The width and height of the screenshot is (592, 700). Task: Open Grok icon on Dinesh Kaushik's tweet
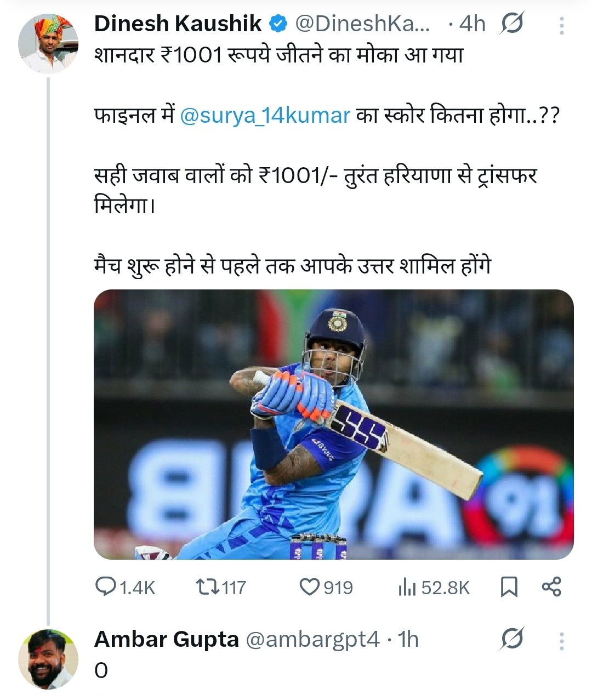click(x=512, y=24)
